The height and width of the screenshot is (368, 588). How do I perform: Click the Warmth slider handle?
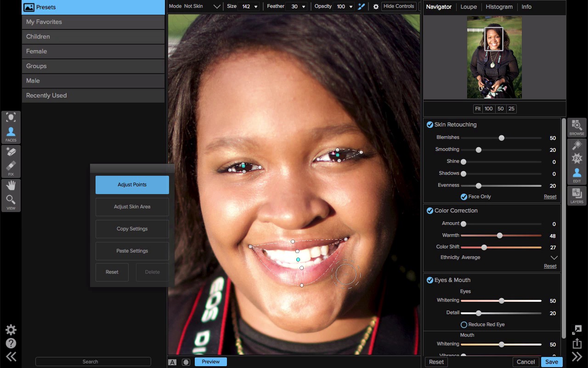click(500, 236)
